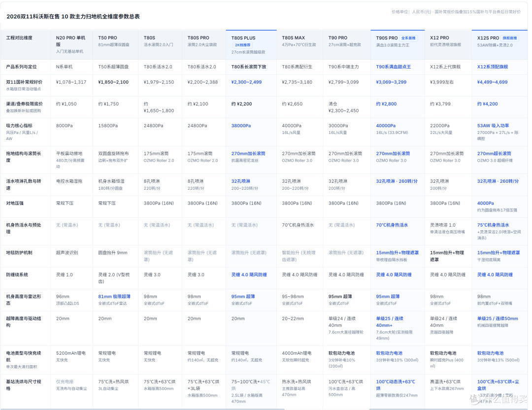Click the horizontal scrollbar below the table
532x410 pixels.
142,409
